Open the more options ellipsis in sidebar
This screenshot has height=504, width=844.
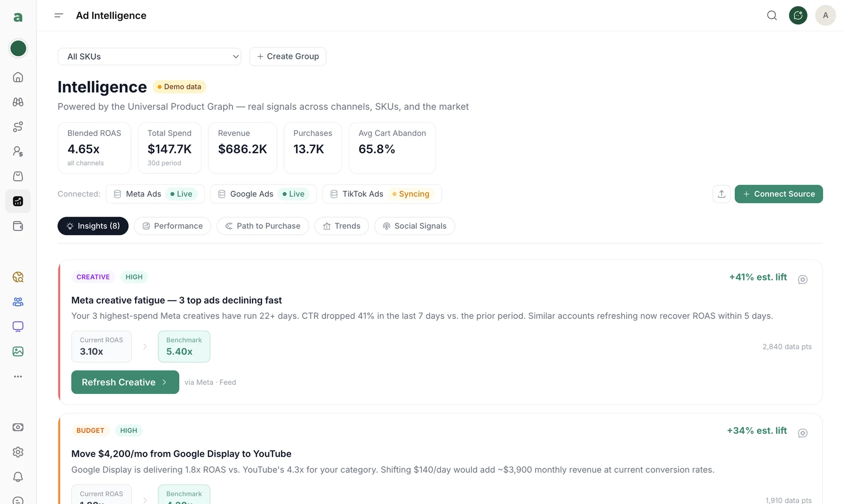[x=18, y=376]
